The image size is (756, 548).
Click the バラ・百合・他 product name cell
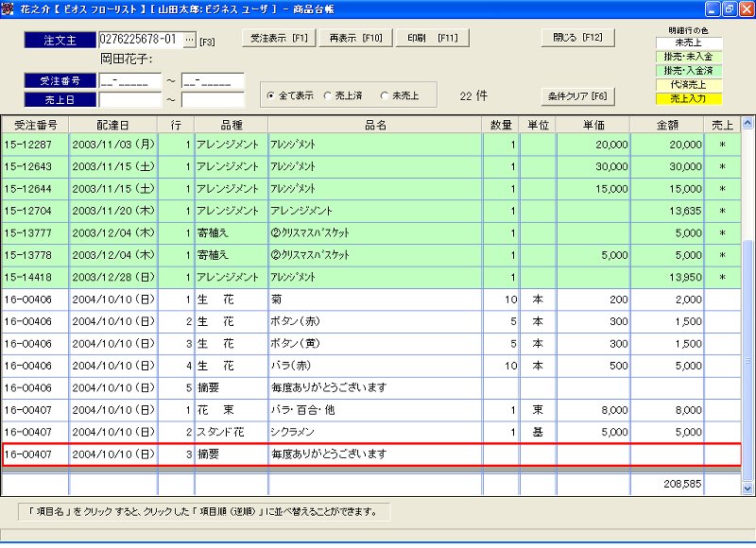tap(375, 410)
